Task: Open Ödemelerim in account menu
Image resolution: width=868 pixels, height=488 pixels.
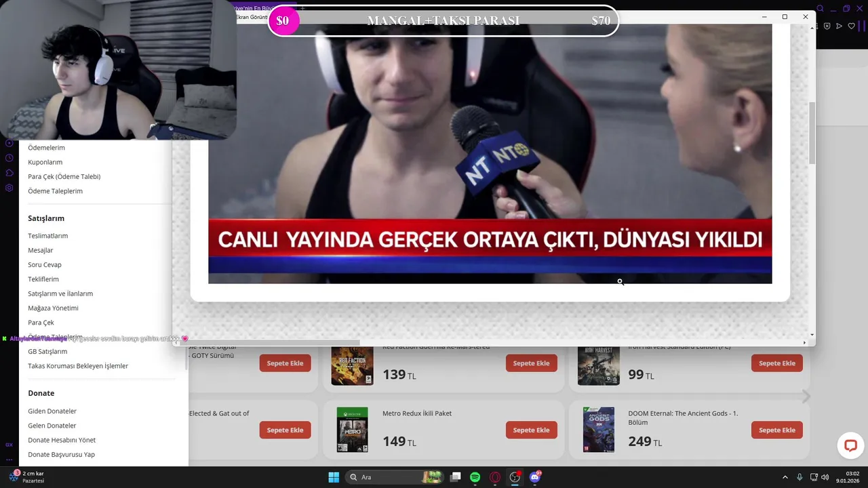Action: pyautogui.click(x=46, y=148)
